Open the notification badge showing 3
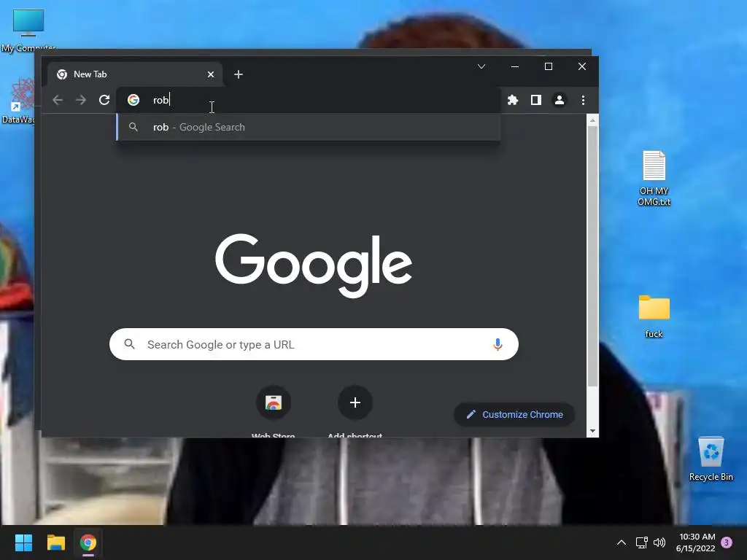 (727, 542)
